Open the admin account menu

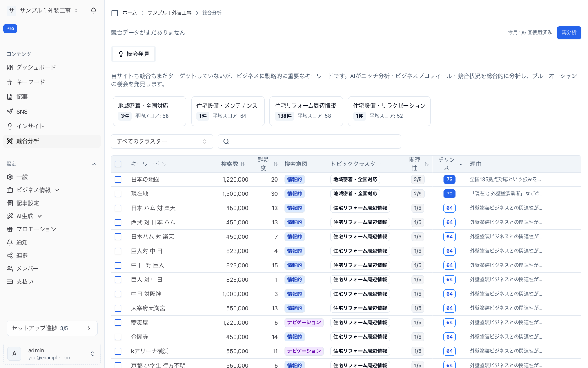coord(52,354)
